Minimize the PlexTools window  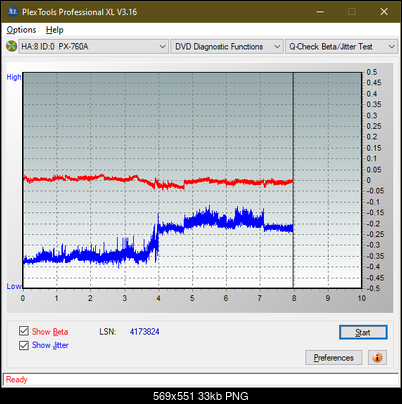click(320, 12)
